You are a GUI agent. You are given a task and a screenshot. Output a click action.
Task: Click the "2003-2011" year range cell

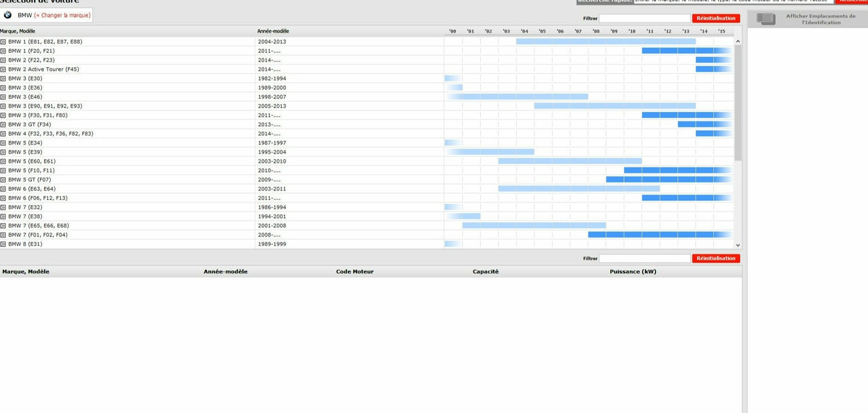272,189
